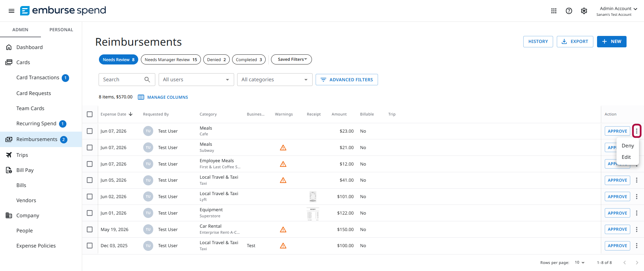Open more actions for the $101.00 row

637,197
